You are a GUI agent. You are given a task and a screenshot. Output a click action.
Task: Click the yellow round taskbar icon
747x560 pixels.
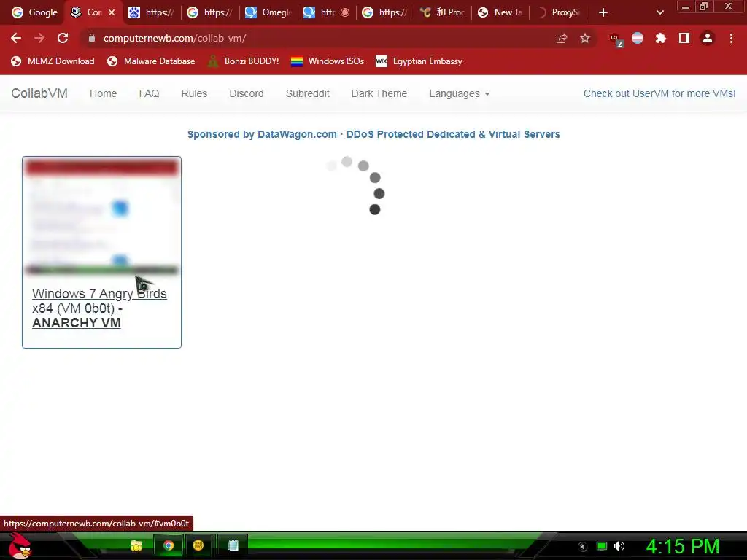tap(198, 545)
